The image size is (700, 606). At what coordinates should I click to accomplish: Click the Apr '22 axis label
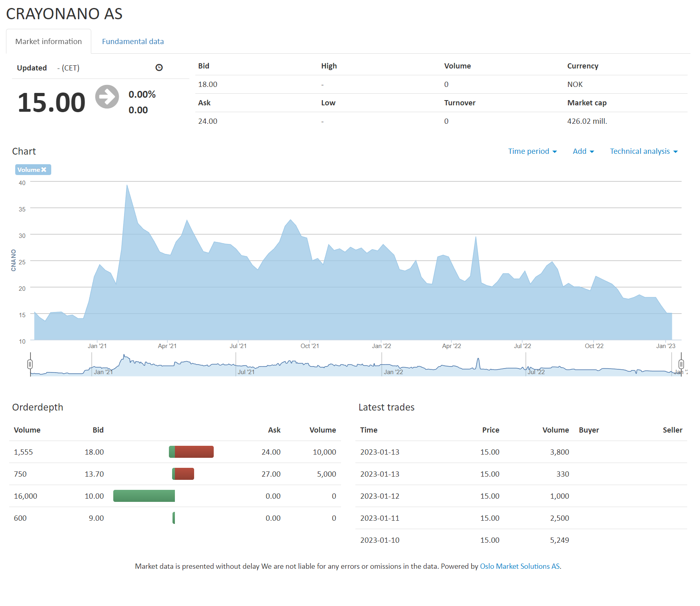tap(451, 346)
